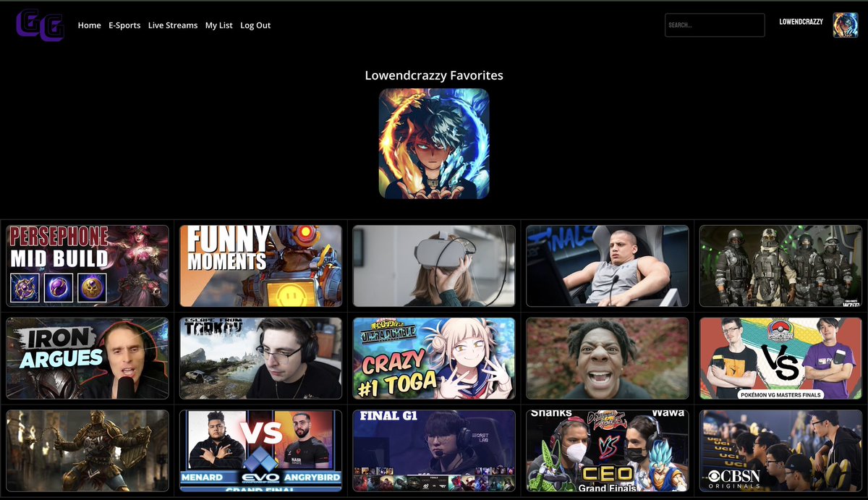Click the purple GG site logo
868x500 pixels.
[41, 25]
